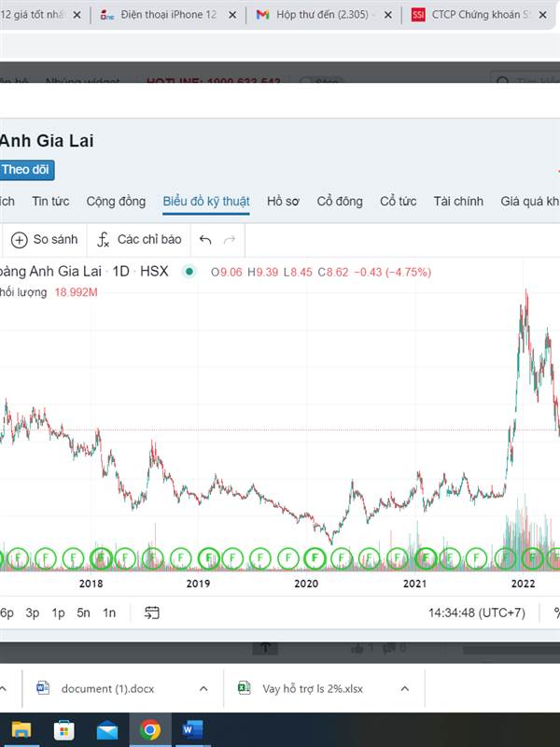Open the Cổ đông tab
This screenshot has height=747, width=560.
(x=340, y=202)
